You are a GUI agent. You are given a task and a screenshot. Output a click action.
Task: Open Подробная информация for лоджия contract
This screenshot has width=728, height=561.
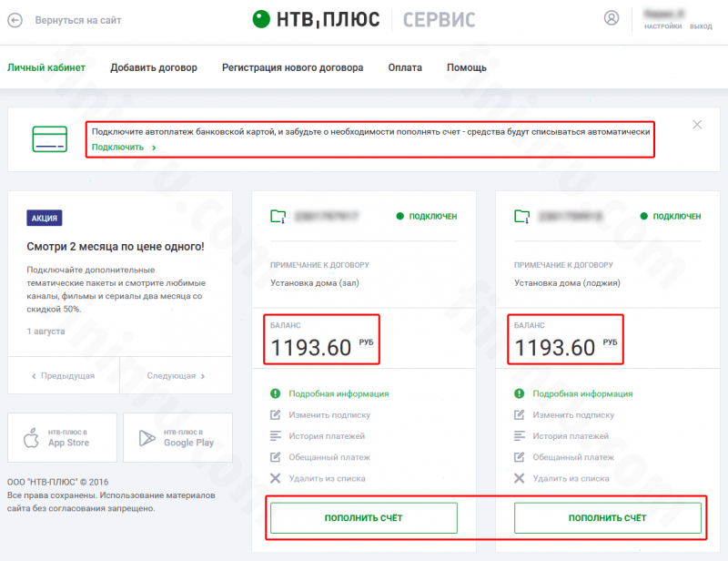(582, 393)
